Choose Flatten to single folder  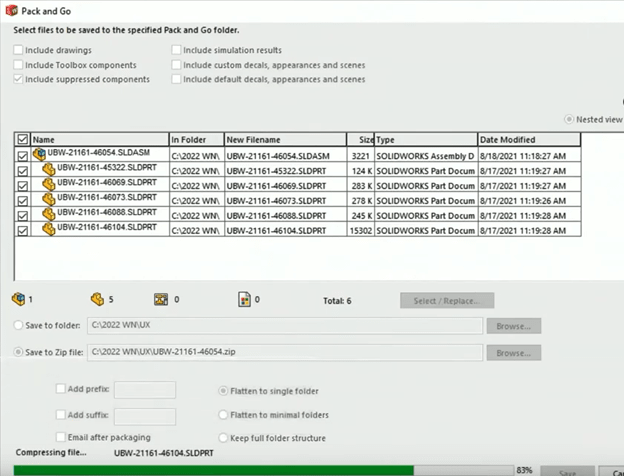(x=223, y=391)
